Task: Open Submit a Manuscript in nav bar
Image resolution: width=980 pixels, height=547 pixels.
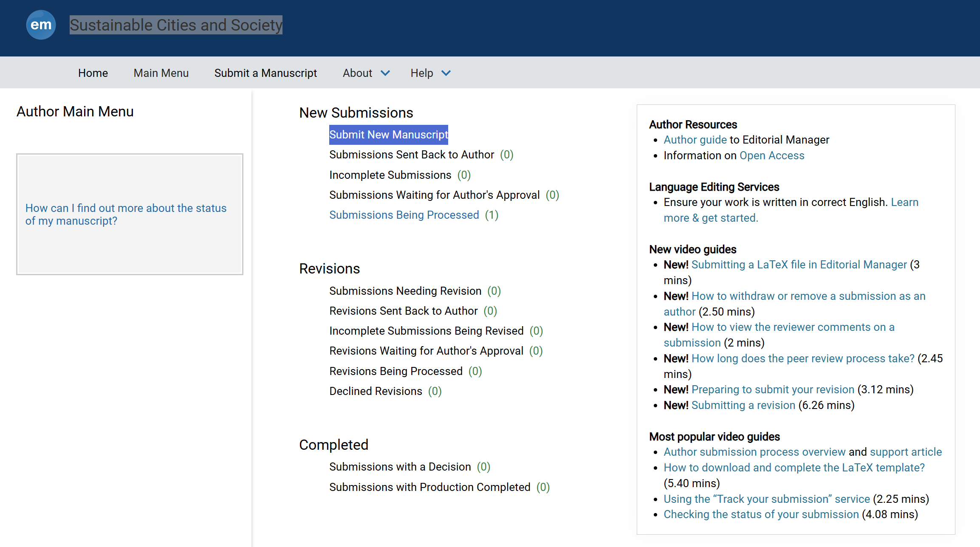Action: 265,73
